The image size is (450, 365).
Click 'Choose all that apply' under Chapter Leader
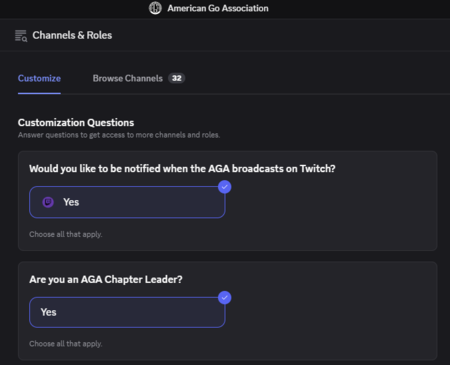(x=66, y=344)
